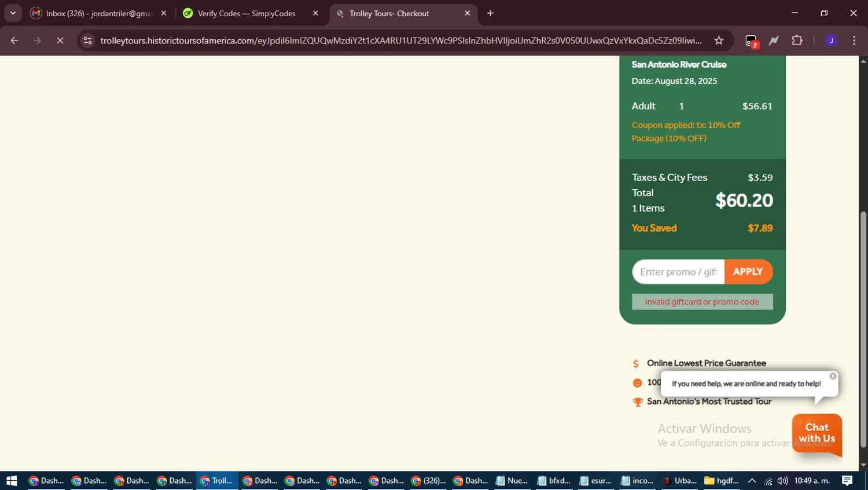Click the APPLY promo button
This screenshot has width=868, height=490.
748,272
